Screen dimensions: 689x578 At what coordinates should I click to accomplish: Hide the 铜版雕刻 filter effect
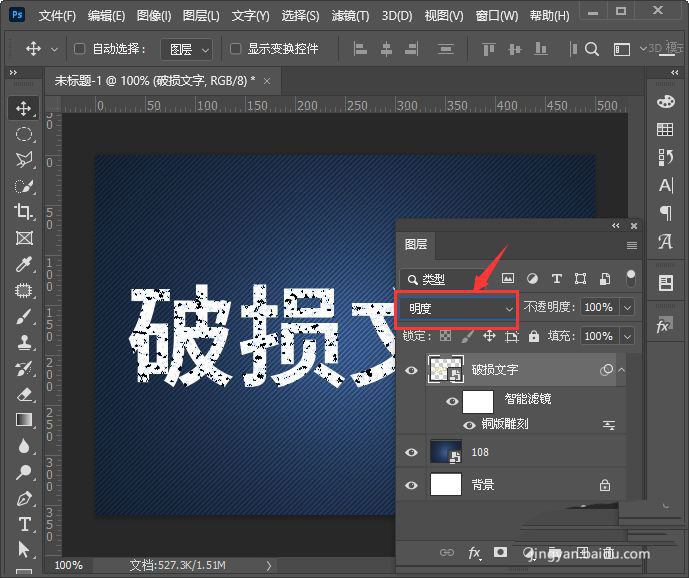point(469,425)
